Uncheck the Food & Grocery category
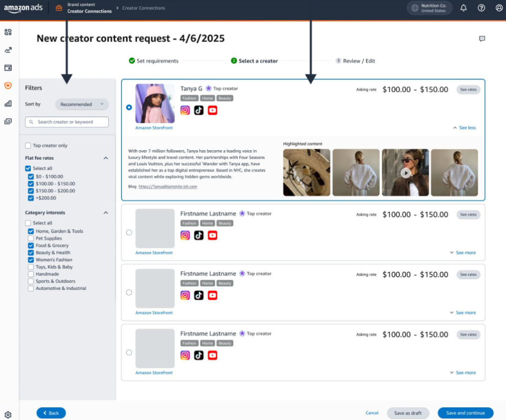The image size is (506, 420). click(x=30, y=245)
